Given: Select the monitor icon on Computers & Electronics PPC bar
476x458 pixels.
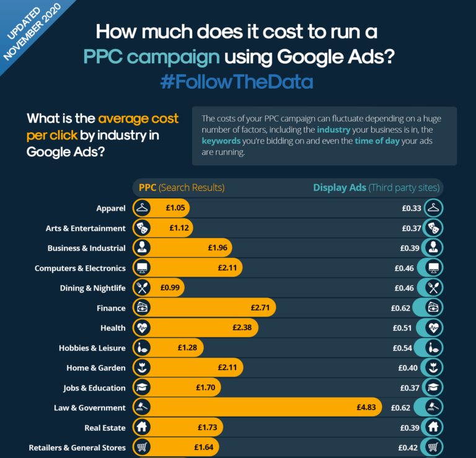Looking at the screenshot, I should (142, 268).
